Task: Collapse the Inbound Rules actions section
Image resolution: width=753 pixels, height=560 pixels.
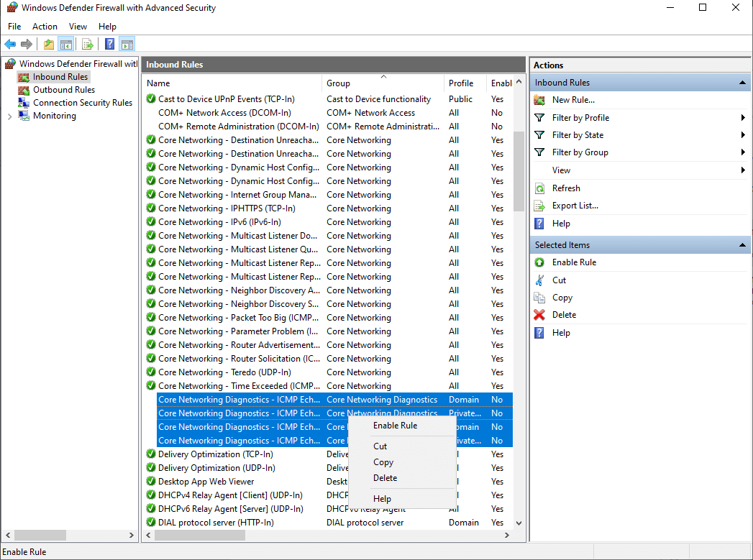Action: tap(742, 83)
